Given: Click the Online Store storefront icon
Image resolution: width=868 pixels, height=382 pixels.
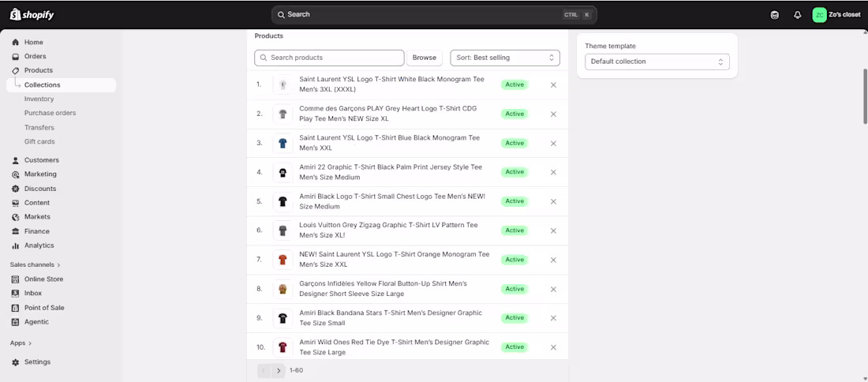Looking at the screenshot, I should pos(16,279).
